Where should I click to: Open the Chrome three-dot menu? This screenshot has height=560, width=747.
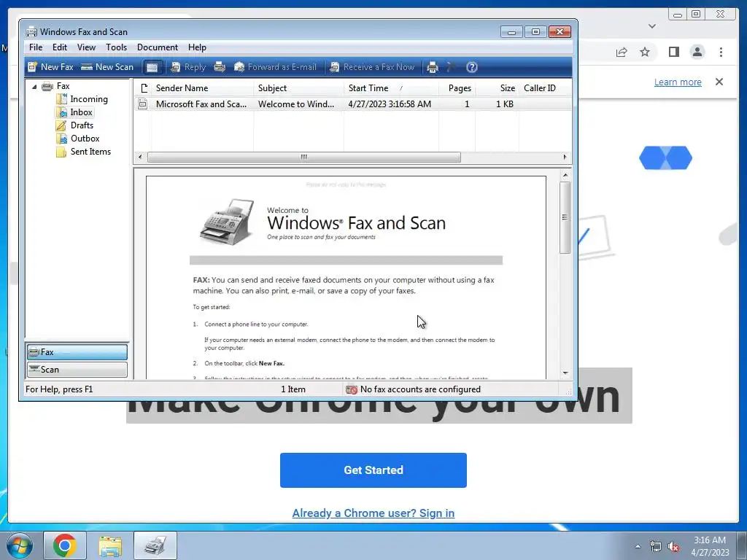tap(721, 52)
